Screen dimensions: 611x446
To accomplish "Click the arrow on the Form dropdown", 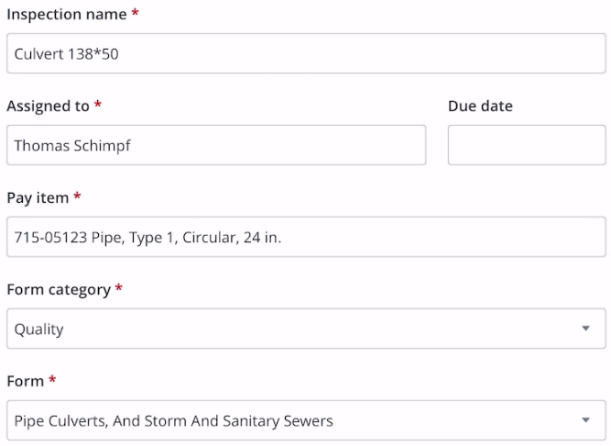I will [585, 421].
